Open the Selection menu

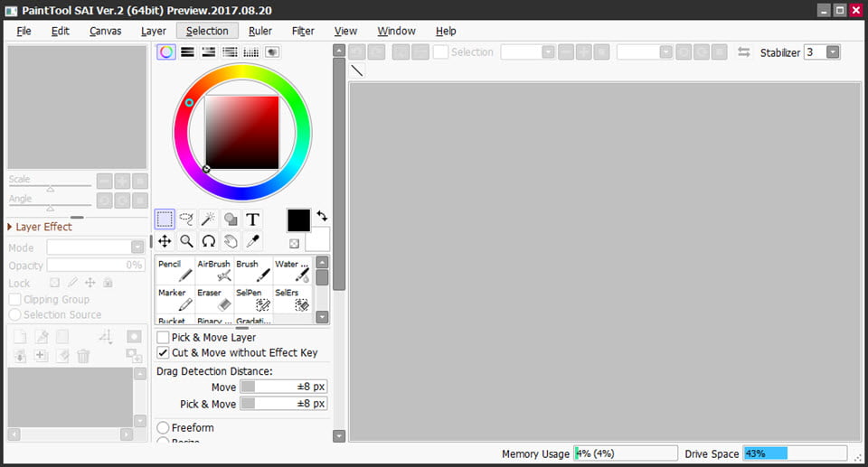207,31
